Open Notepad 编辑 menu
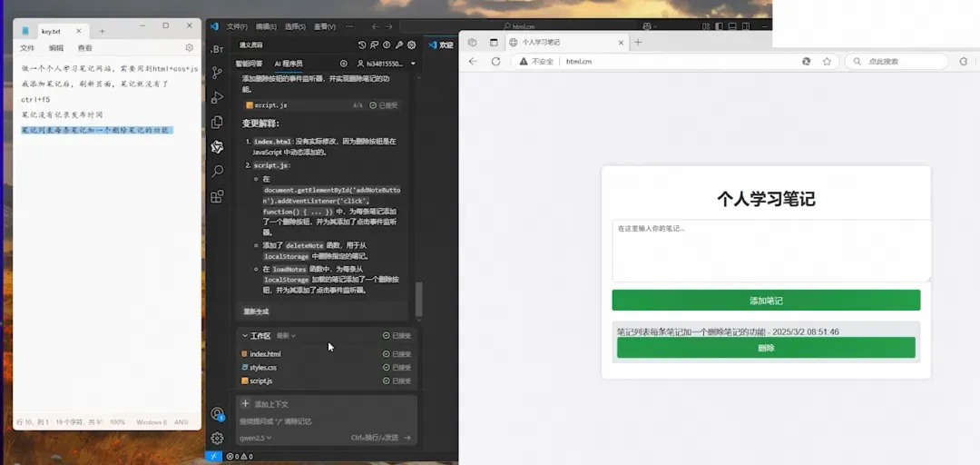Image resolution: width=980 pixels, height=465 pixels. 56,47
